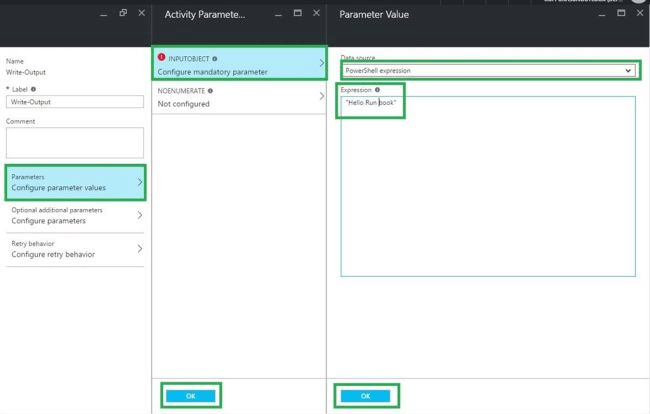Click the INPUTOBJECT info icon
Viewport: 650px width, 414px height.
[x=215, y=59]
